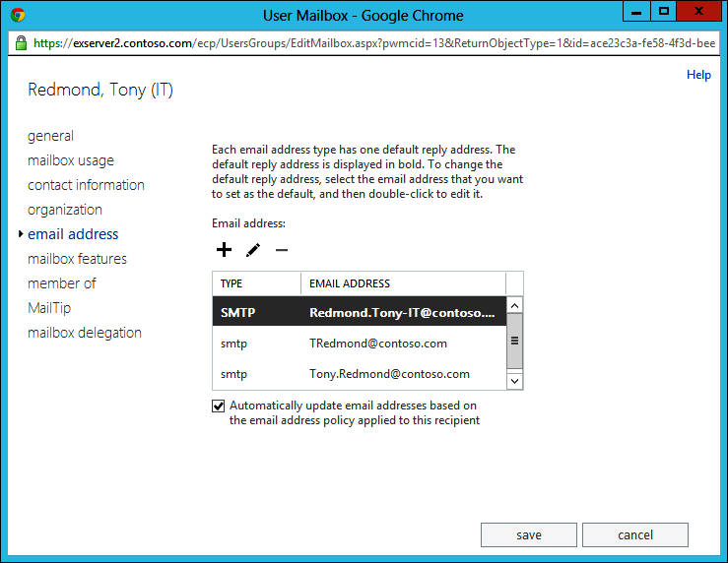Sort by the EMAIL ADDRESS column header
The height and width of the screenshot is (563, 728).
[x=404, y=283]
